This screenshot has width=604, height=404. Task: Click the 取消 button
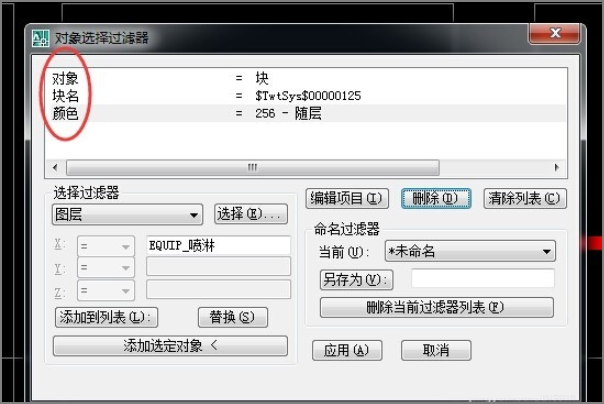[x=436, y=350]
